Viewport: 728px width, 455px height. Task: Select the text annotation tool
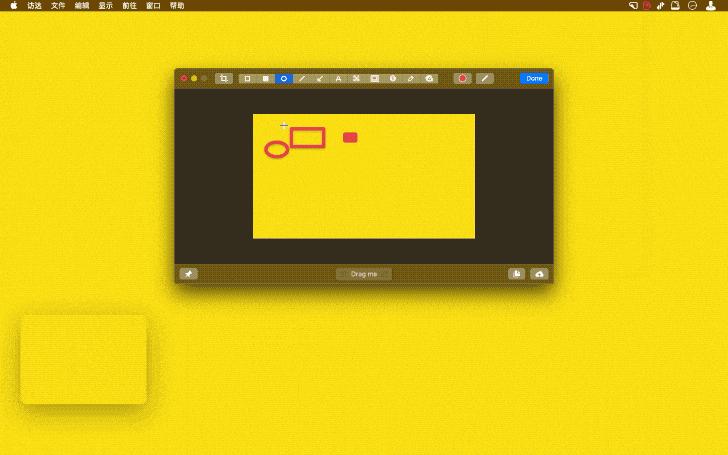[x=338, y=78]
